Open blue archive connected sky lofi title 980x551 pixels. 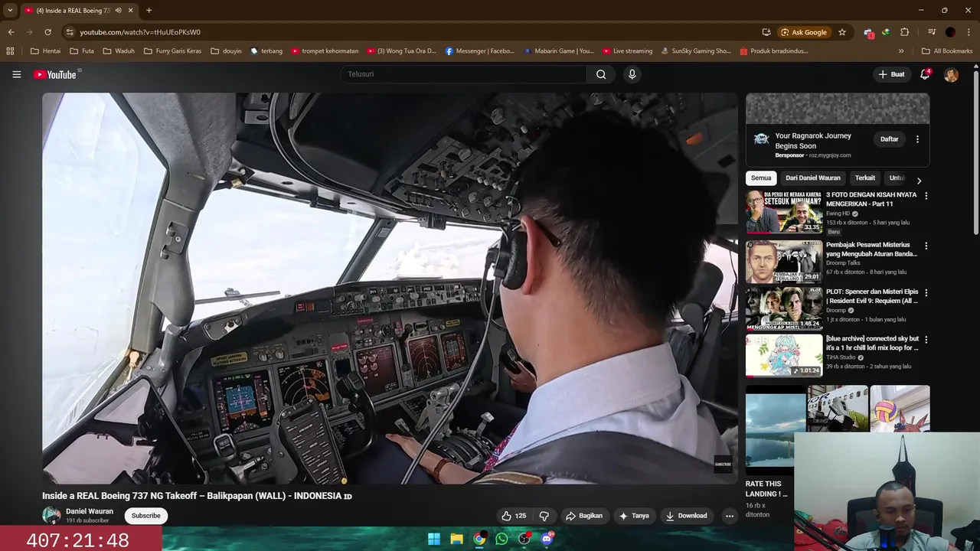pyautogui.click(x=872, y=343)
